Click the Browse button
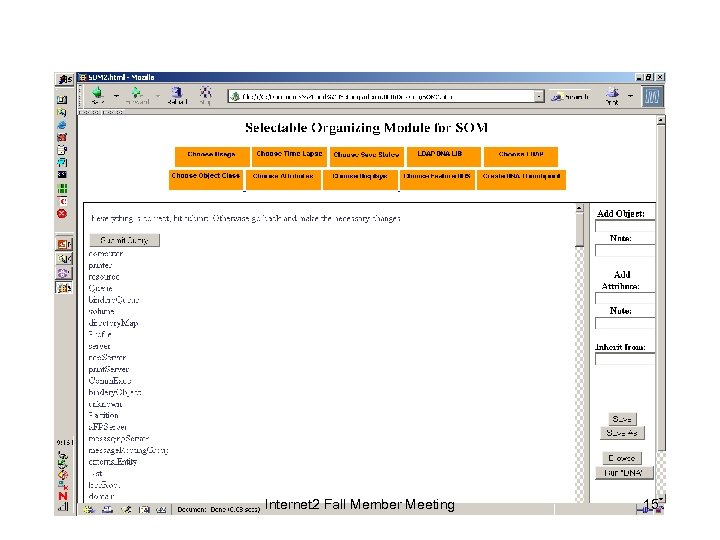This screenshot has width=720, height=540. (622, 458)
